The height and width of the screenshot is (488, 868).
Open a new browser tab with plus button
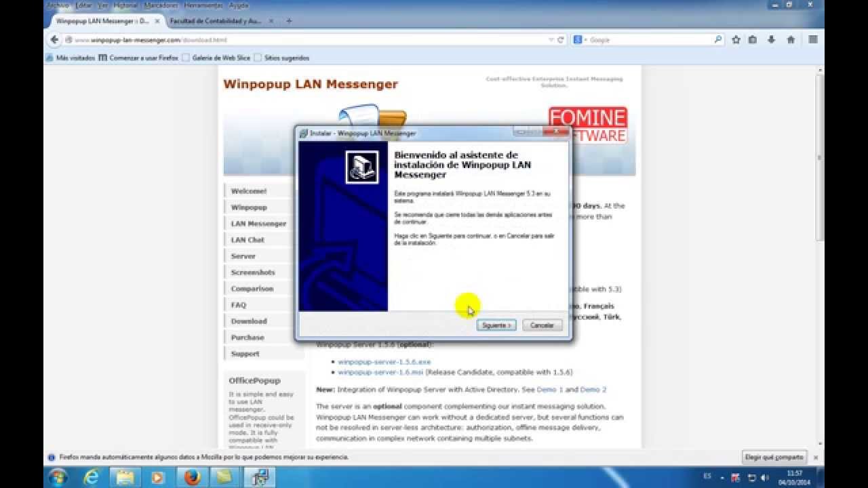(289, 21)
